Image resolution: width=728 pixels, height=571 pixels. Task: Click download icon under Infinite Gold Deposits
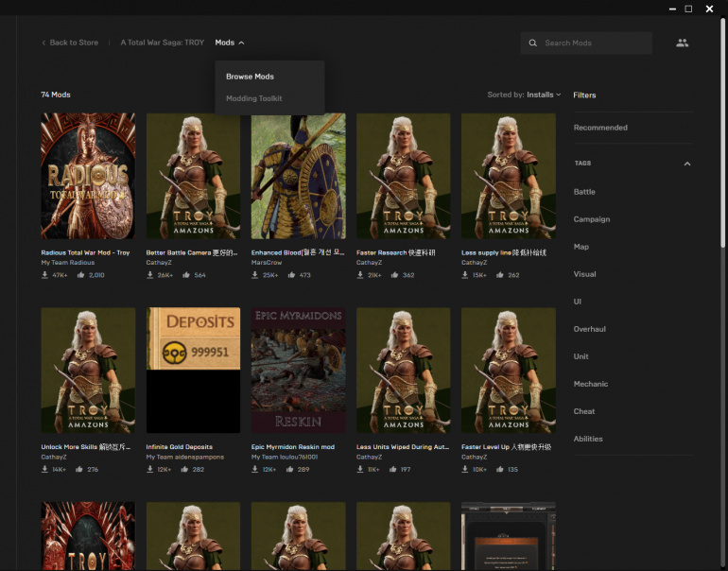(150, 469)
